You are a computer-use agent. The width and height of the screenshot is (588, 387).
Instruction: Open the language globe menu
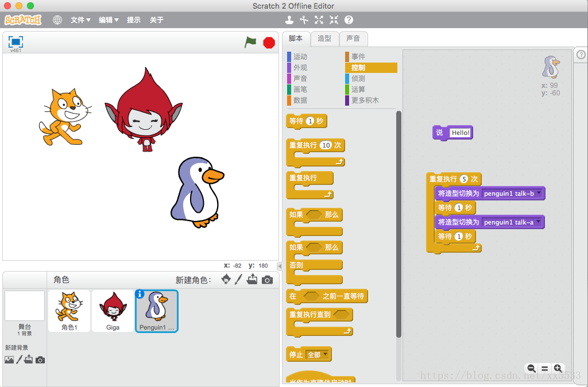click(57, 20)
